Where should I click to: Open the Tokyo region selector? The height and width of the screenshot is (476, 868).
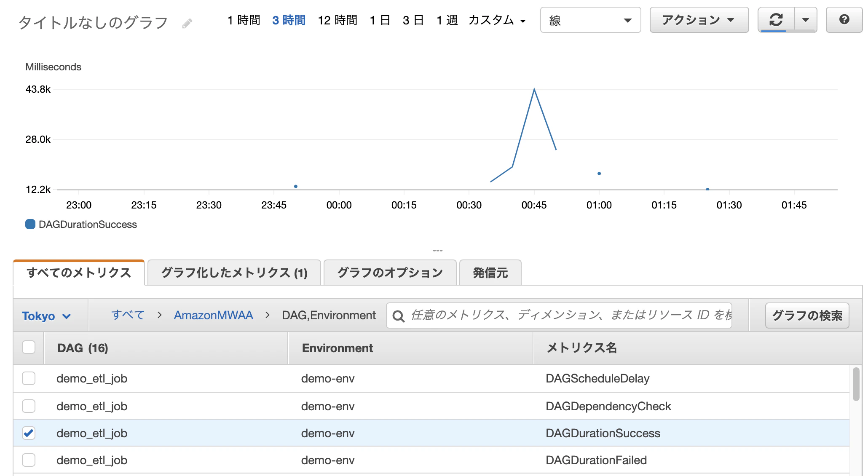coord(46,316)
